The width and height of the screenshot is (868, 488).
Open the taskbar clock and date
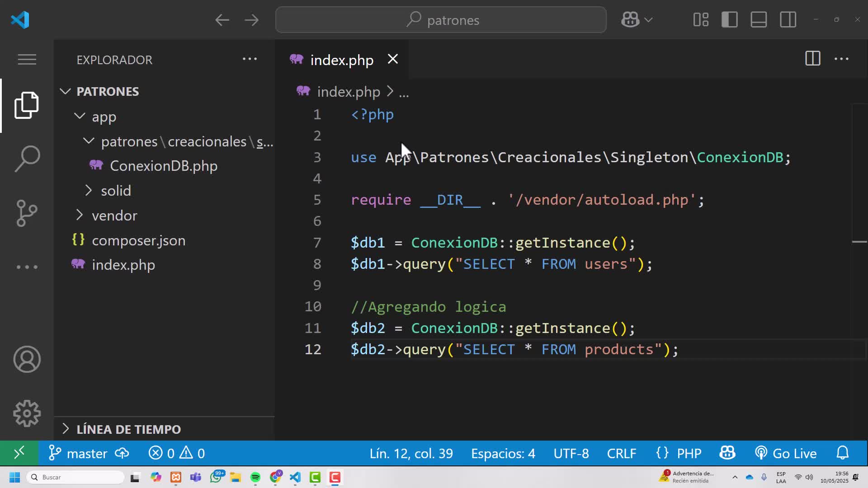[x=835, y=477]
